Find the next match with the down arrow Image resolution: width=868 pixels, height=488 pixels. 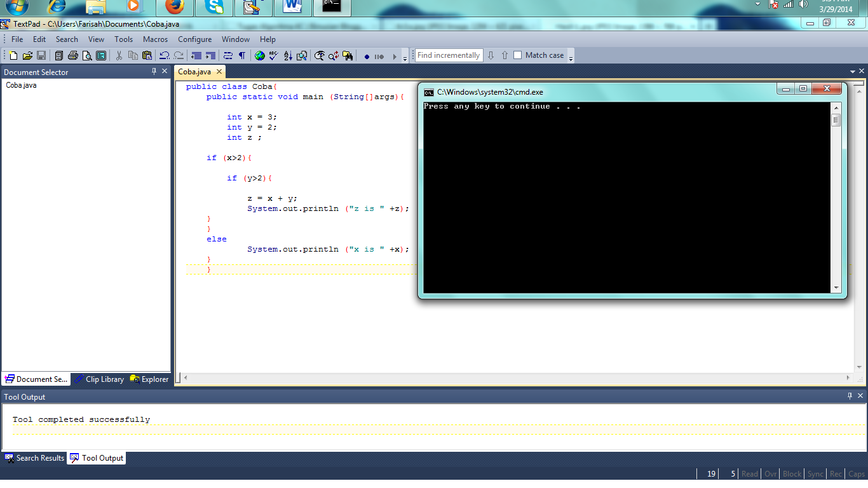pos(491,55)
